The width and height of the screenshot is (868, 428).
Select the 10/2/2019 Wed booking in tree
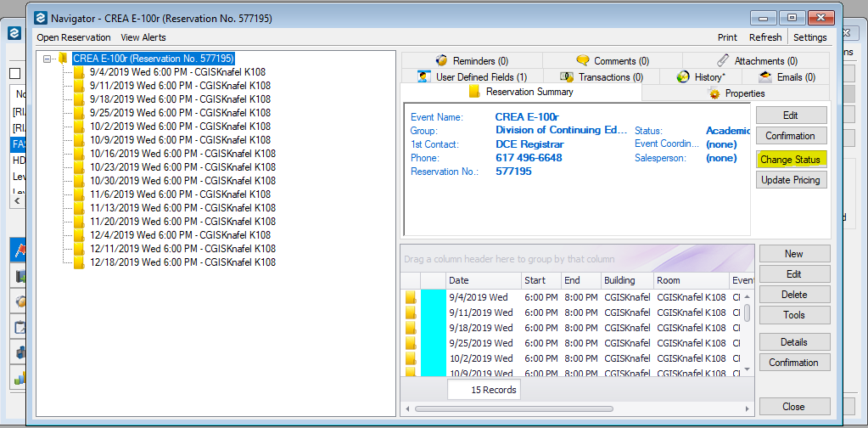(x=180, y=127)
